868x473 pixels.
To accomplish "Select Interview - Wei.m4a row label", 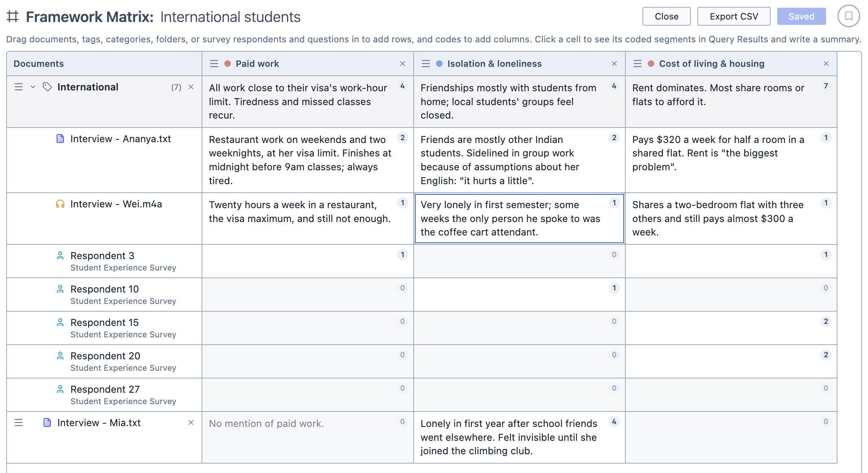I will (116, 204).
